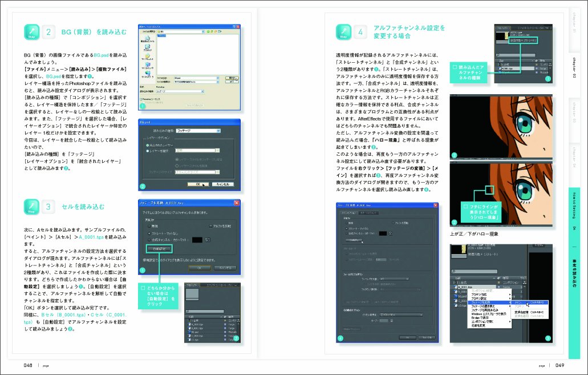Choose プロキシ作成 in the context menu
The image size is (588, 375).
[x=490, y=295]
